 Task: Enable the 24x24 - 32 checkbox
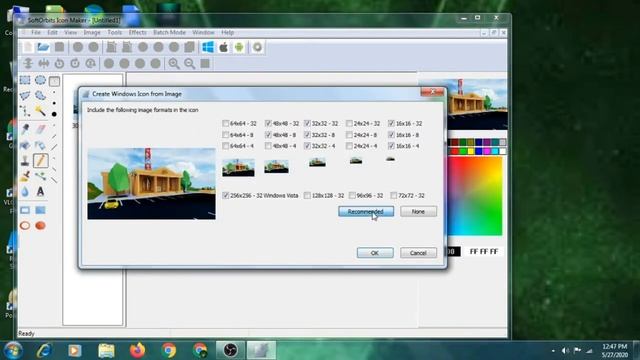click(349, 123)
